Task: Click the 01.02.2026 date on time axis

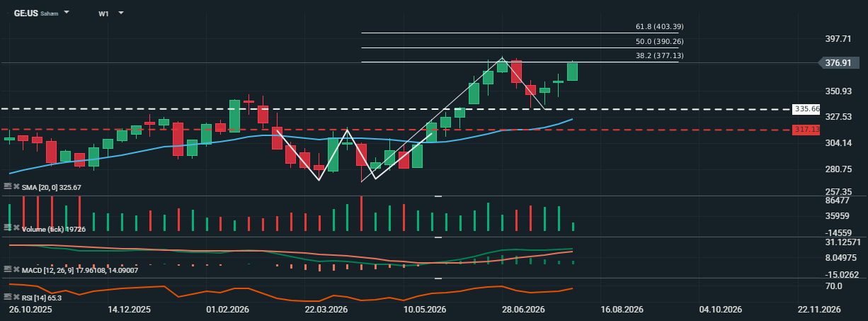Action: pyautogui.click(x=228, y=310)
